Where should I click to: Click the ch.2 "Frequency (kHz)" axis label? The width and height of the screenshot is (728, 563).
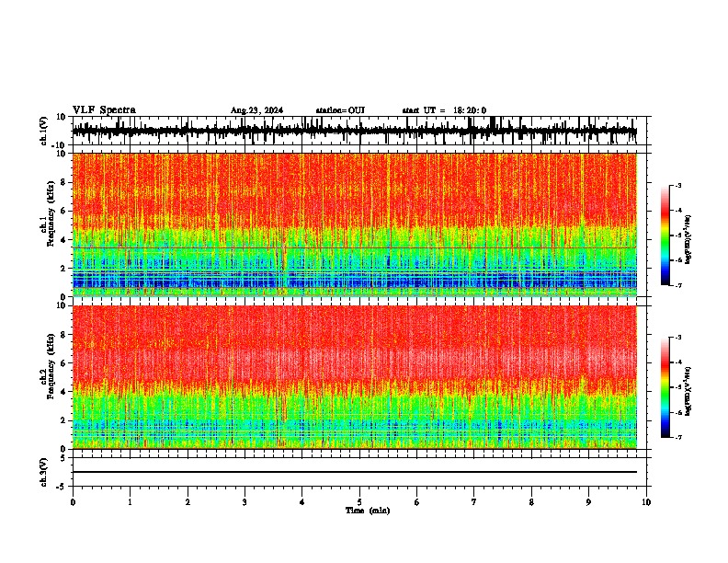click(x=51, y=366)
